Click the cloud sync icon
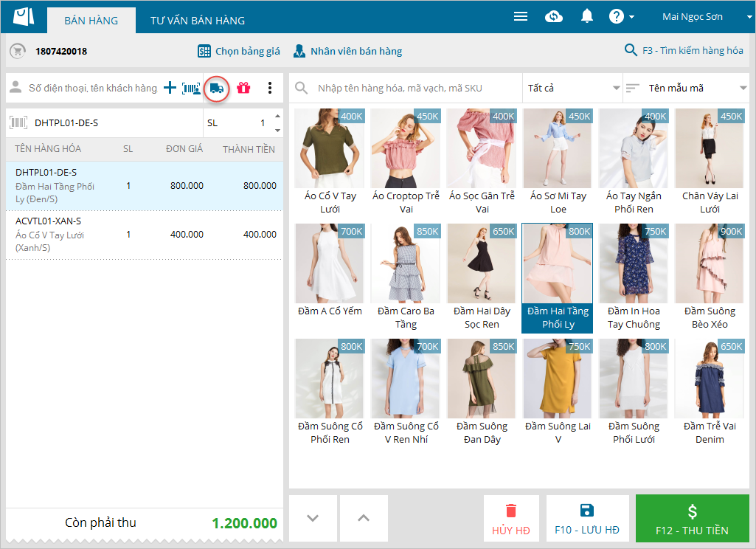Viewport: 756px width, 549px height. [x=554, y=16]
